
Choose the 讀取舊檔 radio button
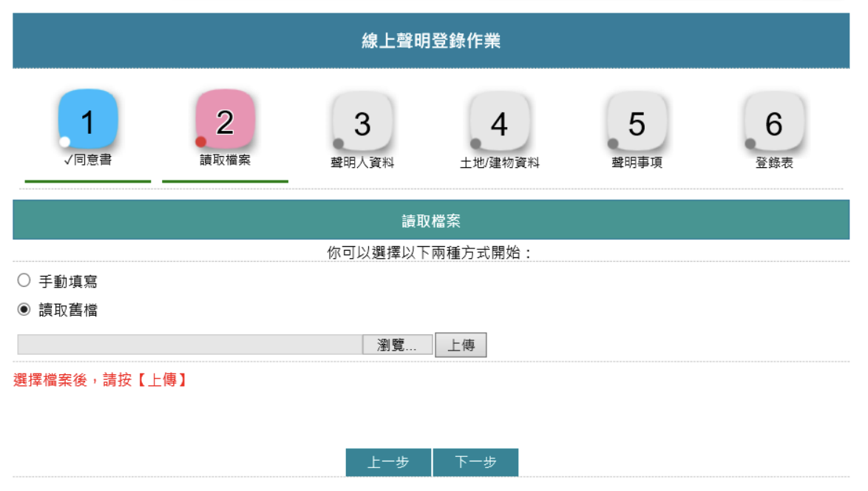coord(24,310)
